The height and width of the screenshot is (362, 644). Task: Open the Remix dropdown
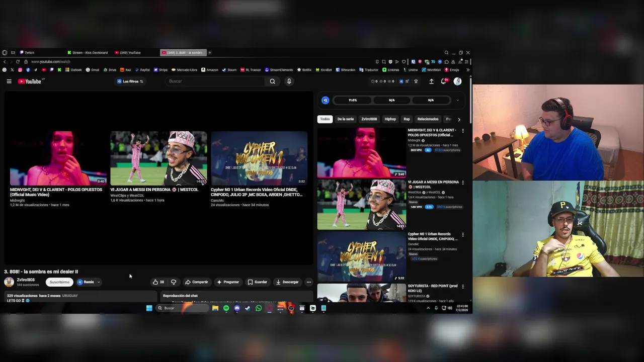click(x=89, y=282)
